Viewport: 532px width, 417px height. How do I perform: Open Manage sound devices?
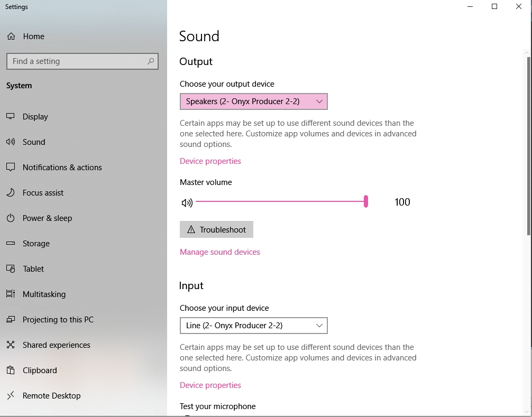[x=220, y=252]
